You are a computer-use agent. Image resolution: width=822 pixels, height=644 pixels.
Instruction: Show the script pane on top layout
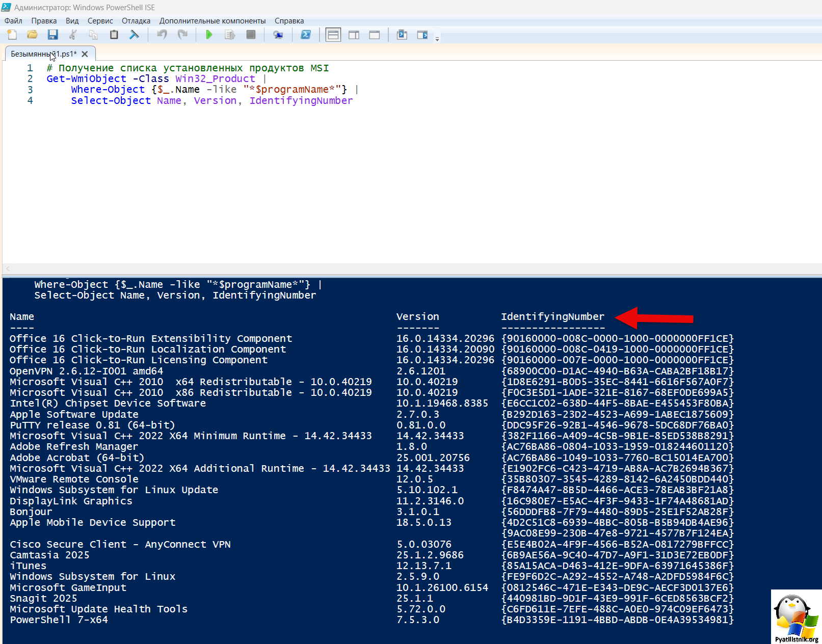pyautogui.click(x=333, y=35)
